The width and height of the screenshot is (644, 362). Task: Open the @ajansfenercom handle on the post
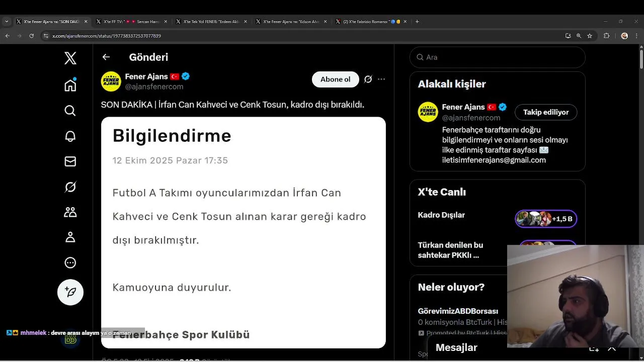[x=154, y=86]
